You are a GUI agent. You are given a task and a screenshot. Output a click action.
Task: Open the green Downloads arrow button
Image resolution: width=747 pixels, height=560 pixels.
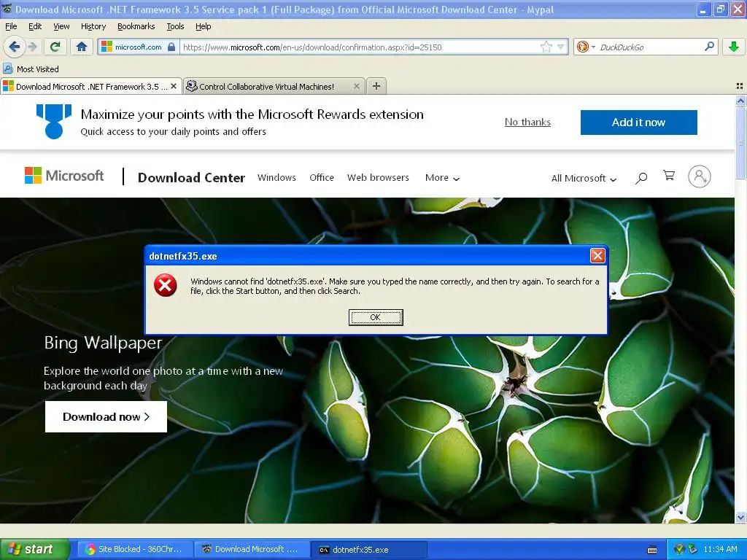coord(734,47)
